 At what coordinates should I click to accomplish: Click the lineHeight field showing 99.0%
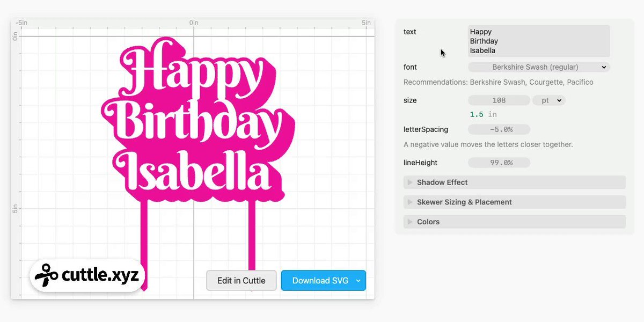point(499,163)
